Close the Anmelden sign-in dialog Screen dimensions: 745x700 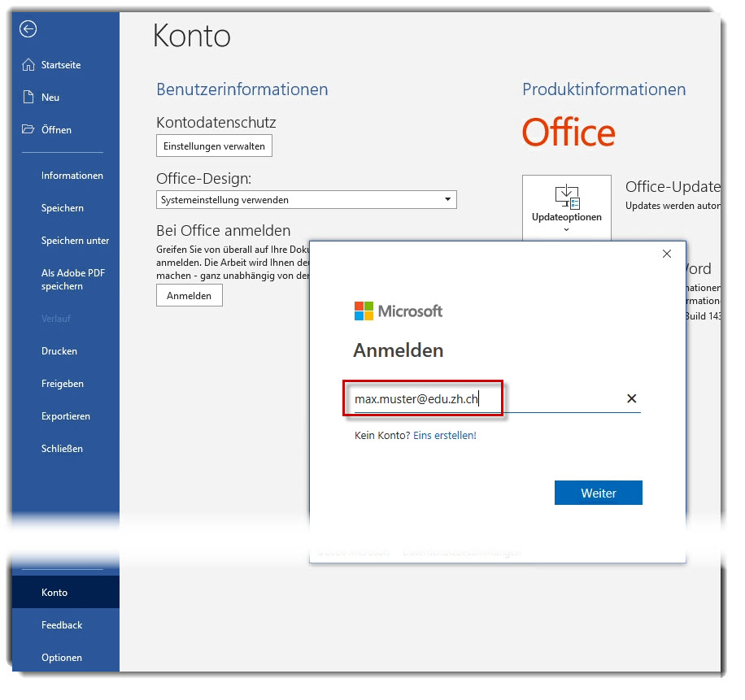(667, 254)
